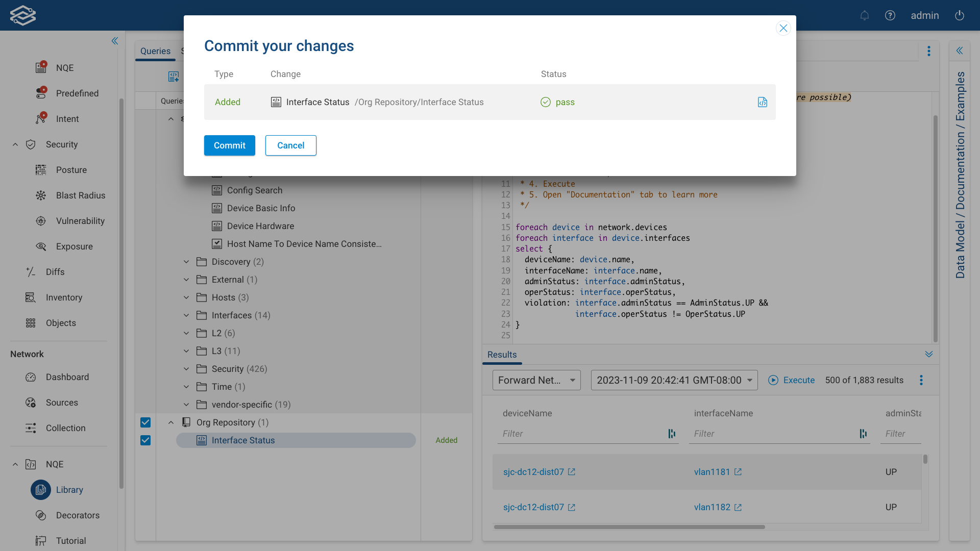
Task: Click the NQE Library sidebar icon
Action: (x=41, y=490)
